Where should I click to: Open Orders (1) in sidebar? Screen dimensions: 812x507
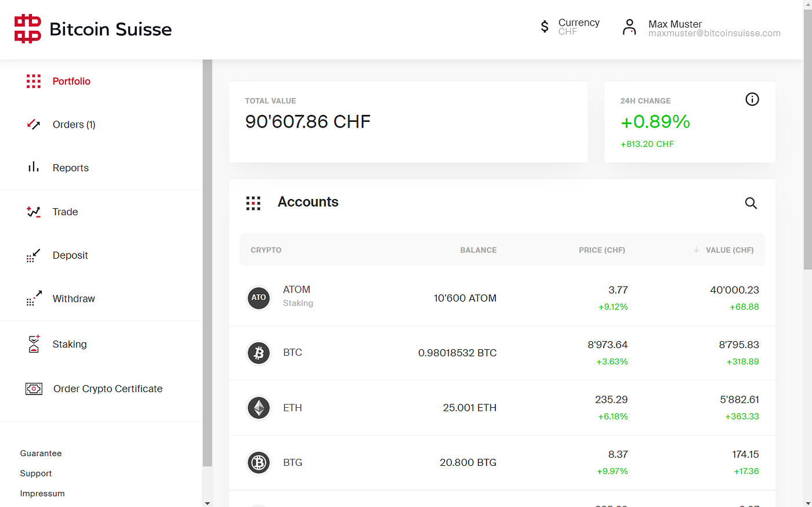click(74, 124)
